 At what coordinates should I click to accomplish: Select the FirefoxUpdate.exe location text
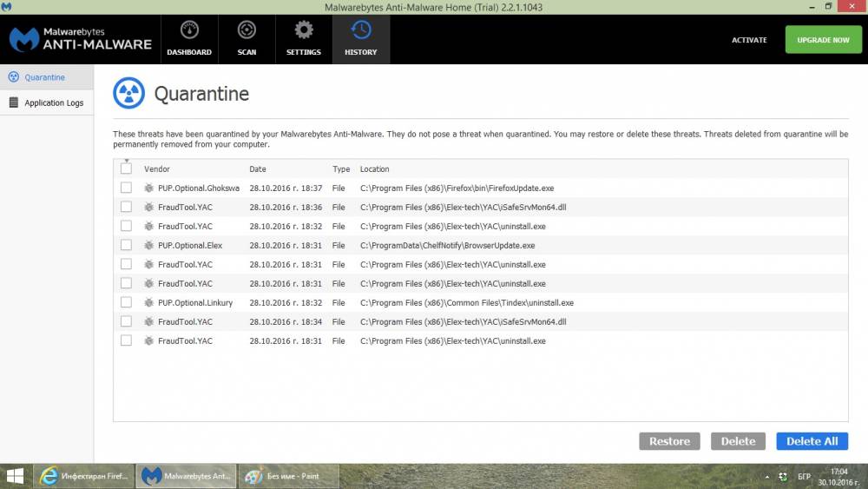pos(457,188)
